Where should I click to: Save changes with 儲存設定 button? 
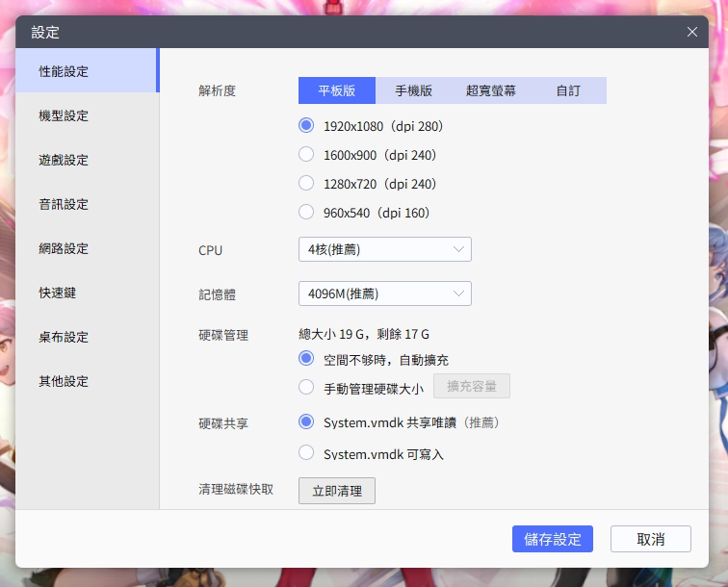[x=552, y=539]
